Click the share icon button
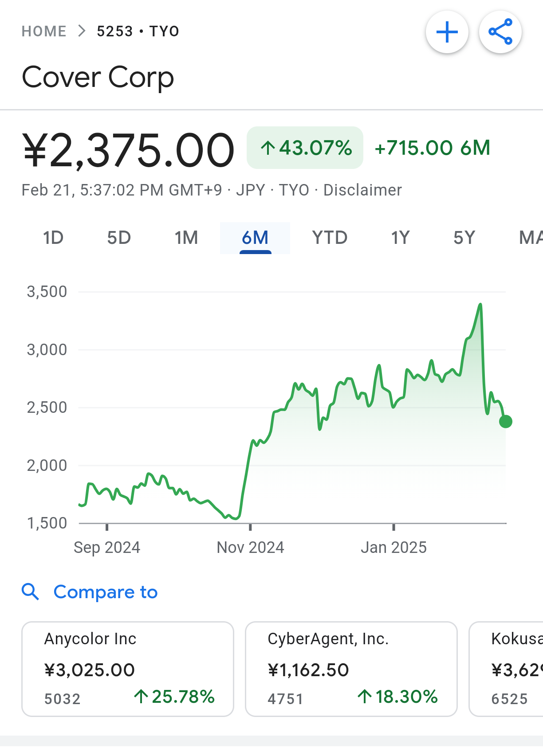 click(x=500, y=32)
